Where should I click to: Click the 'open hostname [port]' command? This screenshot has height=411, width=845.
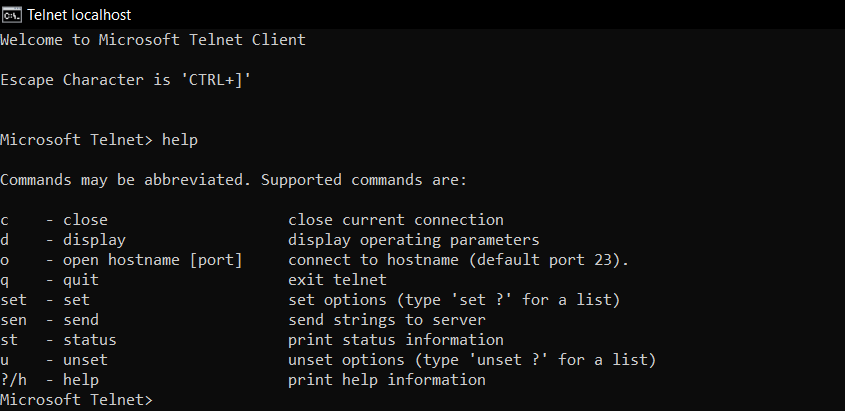tap(152, 260)
